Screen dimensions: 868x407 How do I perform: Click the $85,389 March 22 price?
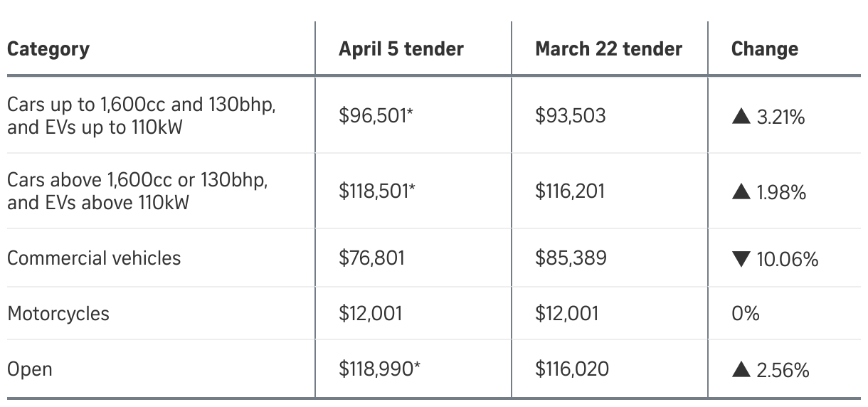coord(571,258)
